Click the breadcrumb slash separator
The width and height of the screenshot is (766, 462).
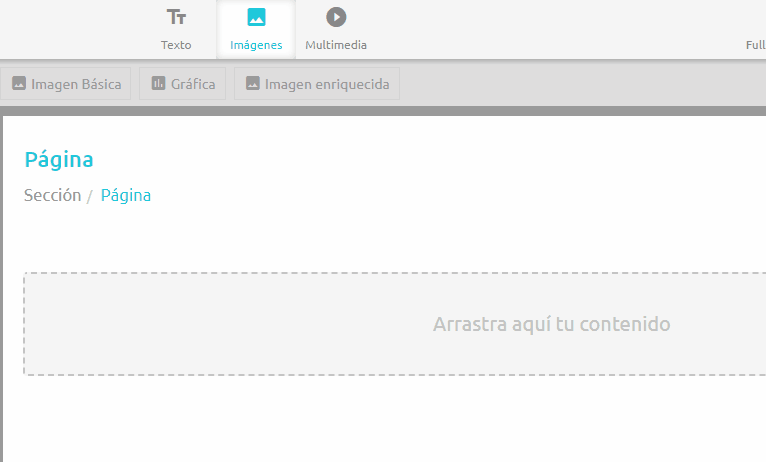click(90, 196)
